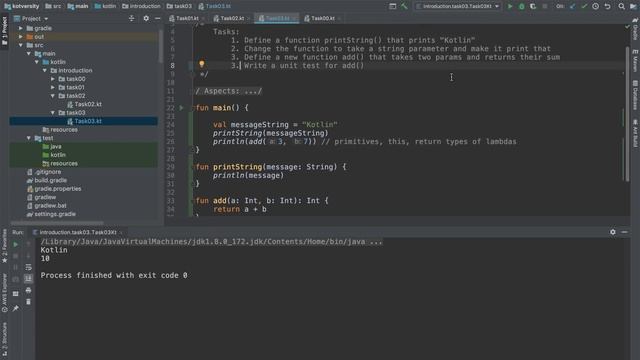The height and width of the screenshot is (360, 640).
Task: Expand folded Aspects comment on line 11
Action: [x=229, y=91]
